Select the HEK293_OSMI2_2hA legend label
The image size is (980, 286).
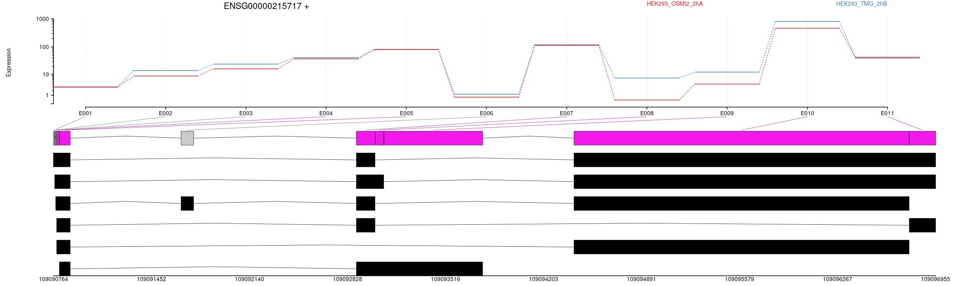point(675,4)
